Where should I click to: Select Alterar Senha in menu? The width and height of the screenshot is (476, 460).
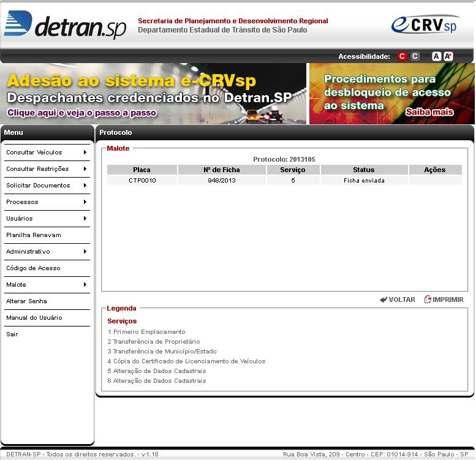(x=47, y=301)
